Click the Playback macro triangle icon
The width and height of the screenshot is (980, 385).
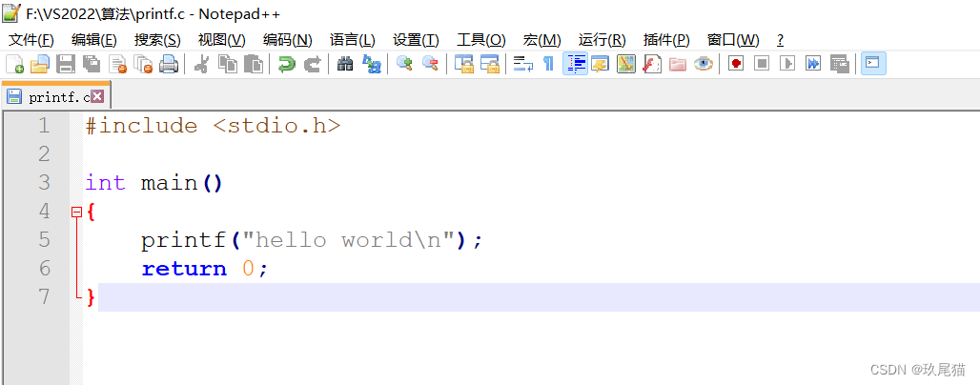point(787,64)
